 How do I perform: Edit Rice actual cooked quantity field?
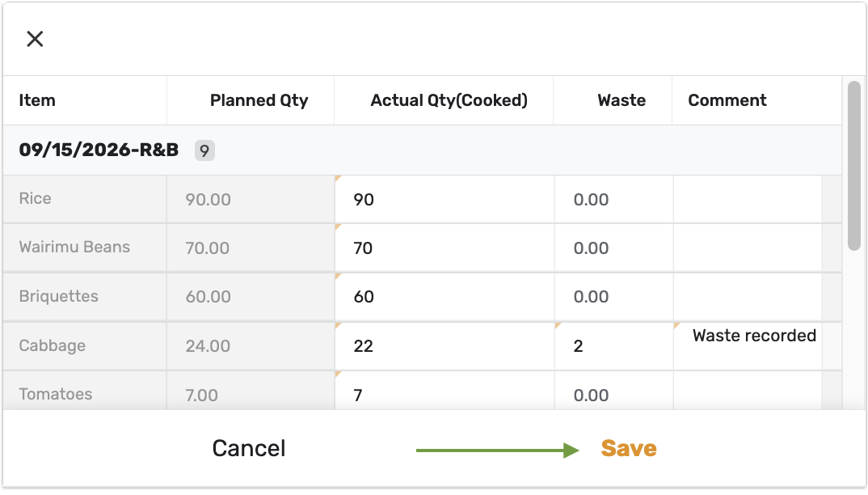pos(445,200)
